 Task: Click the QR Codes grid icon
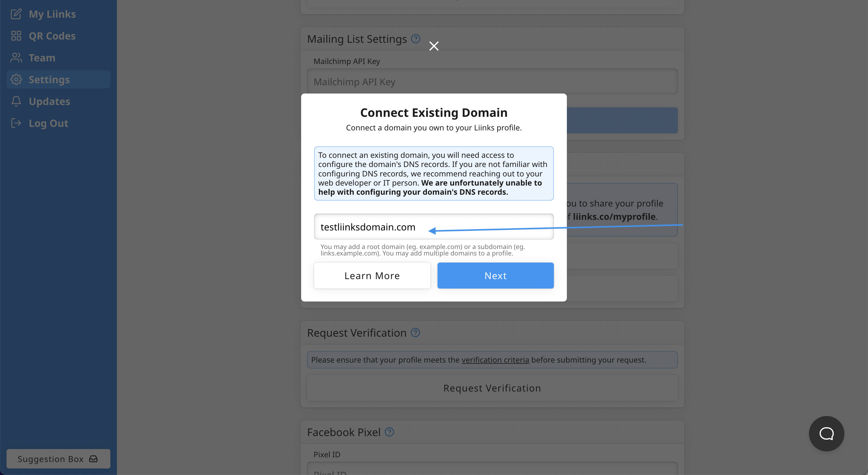point(16,36)
